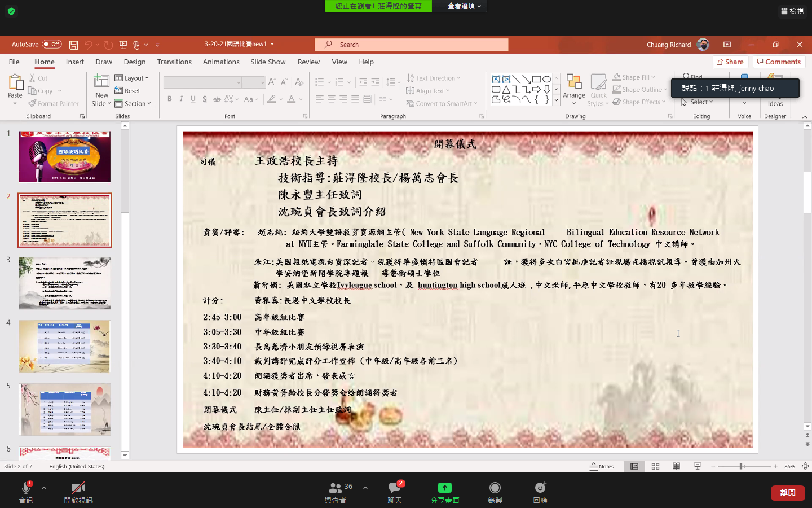
Task: Expand the Shape Fill dropdown
Action: tap(654, 77)
